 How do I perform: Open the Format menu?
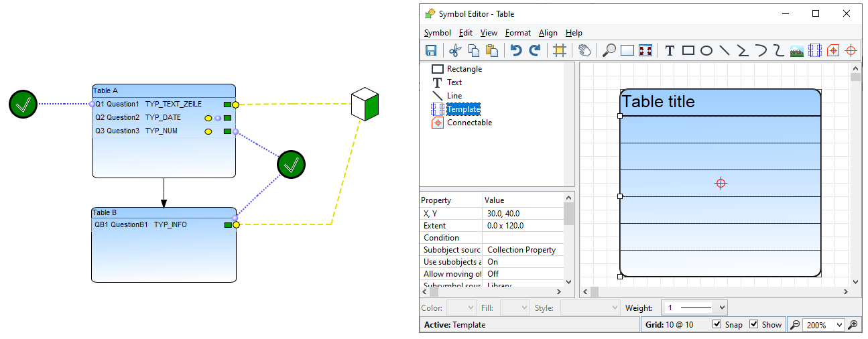(517, 33)
